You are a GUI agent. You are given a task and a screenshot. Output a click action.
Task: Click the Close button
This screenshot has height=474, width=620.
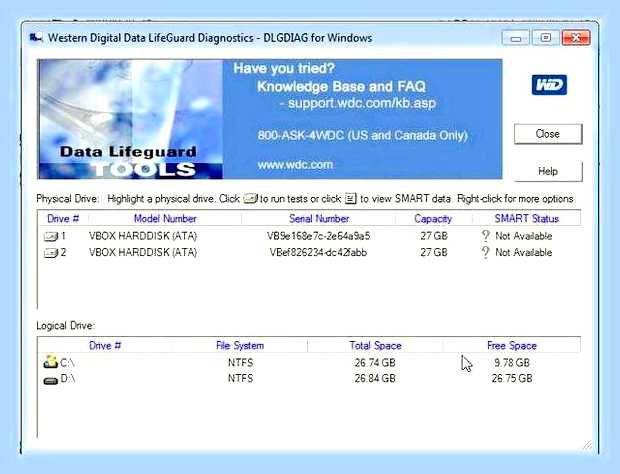[x=548, y=134]
